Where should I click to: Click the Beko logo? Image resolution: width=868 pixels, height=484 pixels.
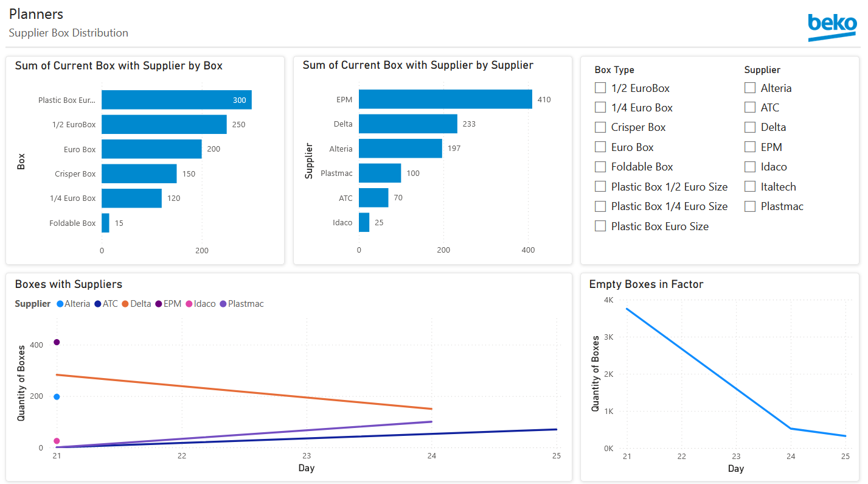[832, 27]
